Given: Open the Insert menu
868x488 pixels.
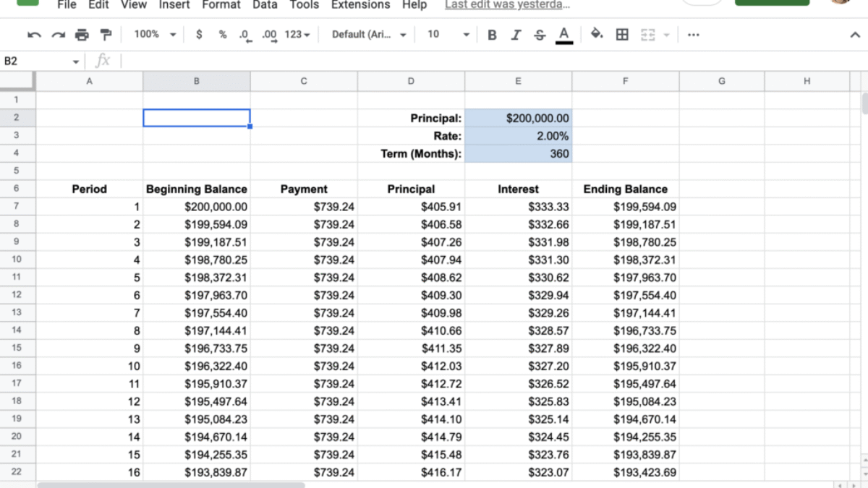Looking at the screenshot, I should click(174, 5).
